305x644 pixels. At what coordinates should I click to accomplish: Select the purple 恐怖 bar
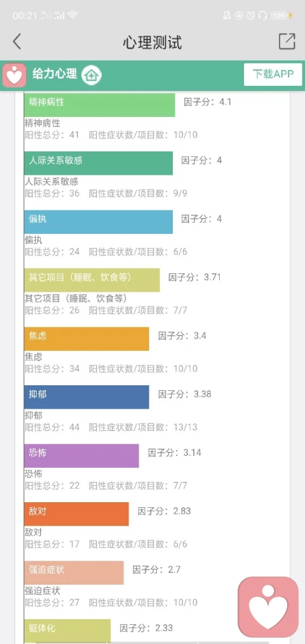click(x=81, y=455)
